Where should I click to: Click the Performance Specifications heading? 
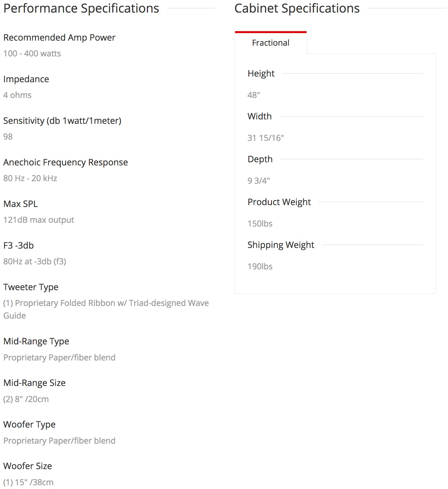point(81,9)
